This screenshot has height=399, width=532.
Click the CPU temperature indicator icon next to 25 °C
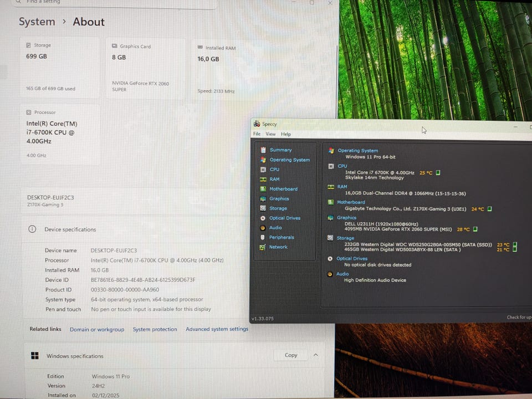click(x=438, y=173)
